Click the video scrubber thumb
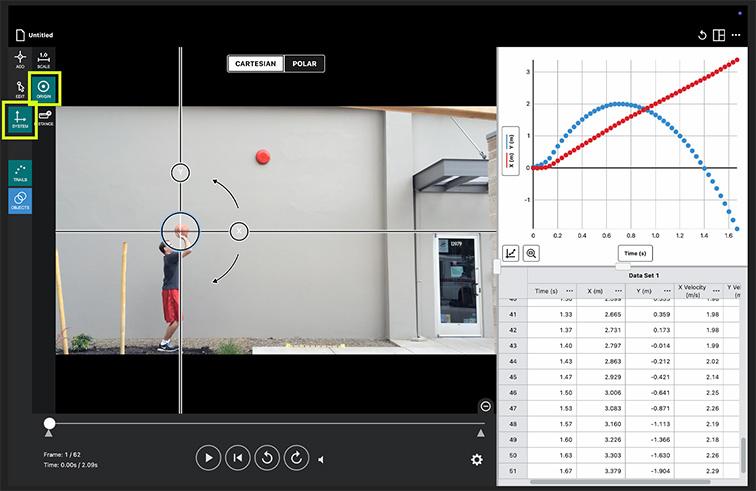 [49, 423]
